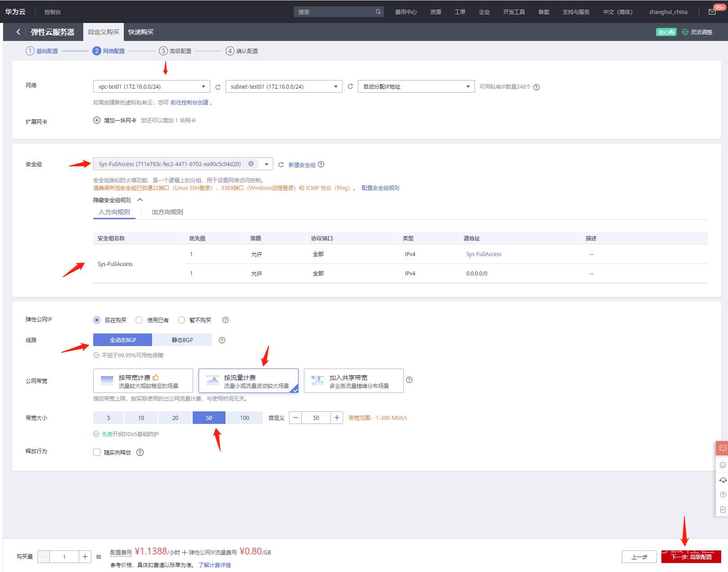Select 按带宽计费 billing option

143,381
